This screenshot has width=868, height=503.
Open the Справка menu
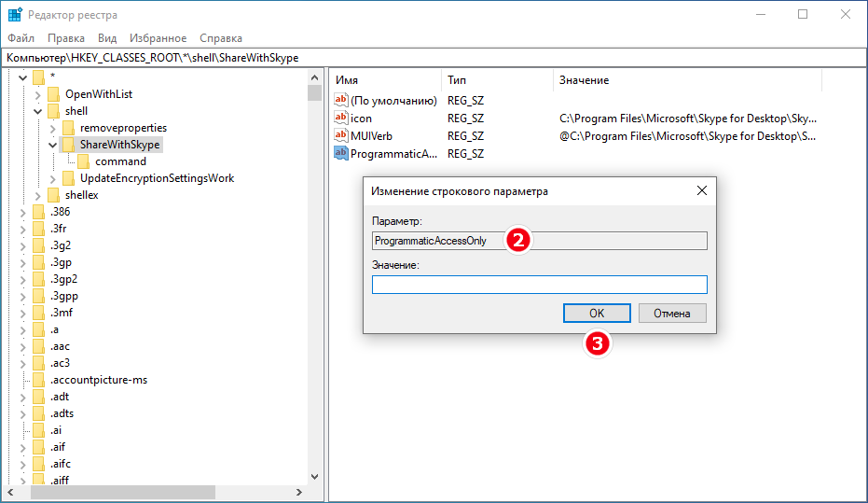(x=221, y=38)
